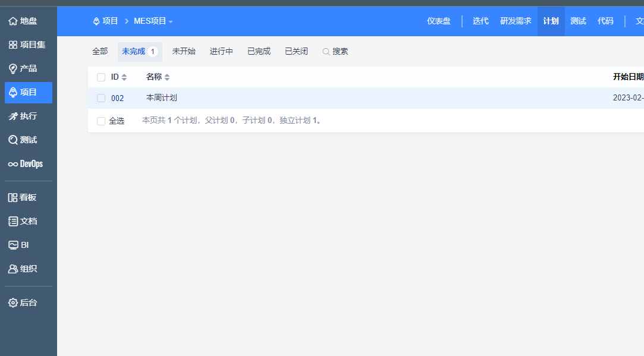Go to 测试 in top navigation
Viewport: 644px width, 356px height.
tap(578, 21)
